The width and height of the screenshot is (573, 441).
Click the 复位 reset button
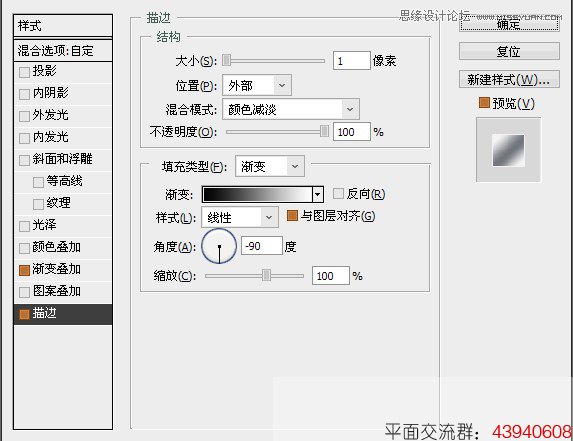509,51
